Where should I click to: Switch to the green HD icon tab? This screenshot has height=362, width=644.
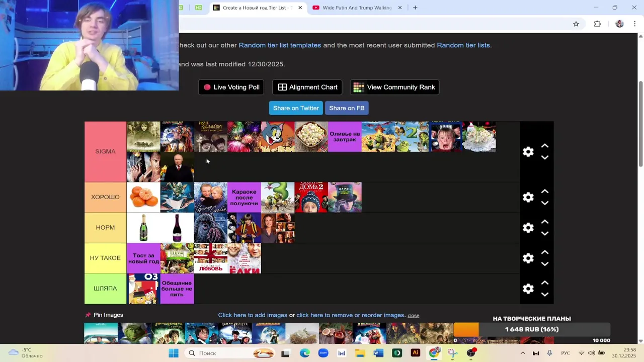click(x=199, y=8)
